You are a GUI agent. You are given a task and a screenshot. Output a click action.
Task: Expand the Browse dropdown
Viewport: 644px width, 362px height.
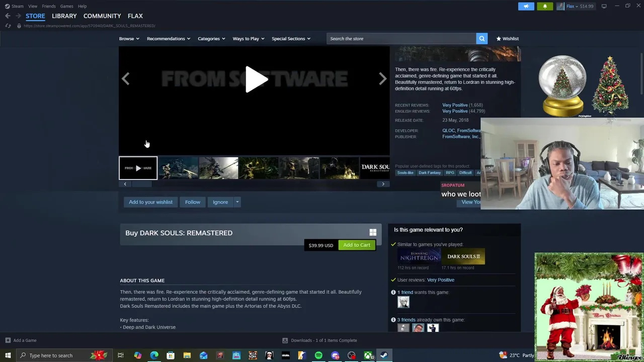pyautogui.click(x=129, y=39)
